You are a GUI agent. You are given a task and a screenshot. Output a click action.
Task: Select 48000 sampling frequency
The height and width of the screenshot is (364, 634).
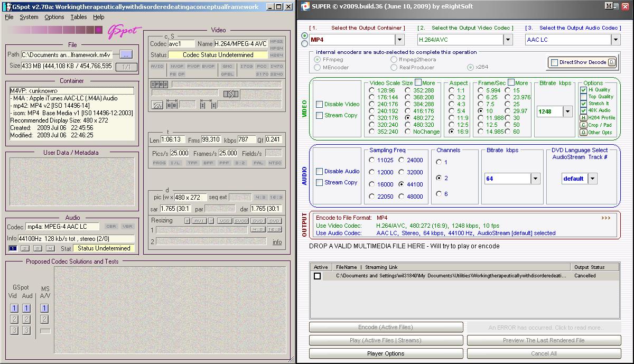coord(402,197)
